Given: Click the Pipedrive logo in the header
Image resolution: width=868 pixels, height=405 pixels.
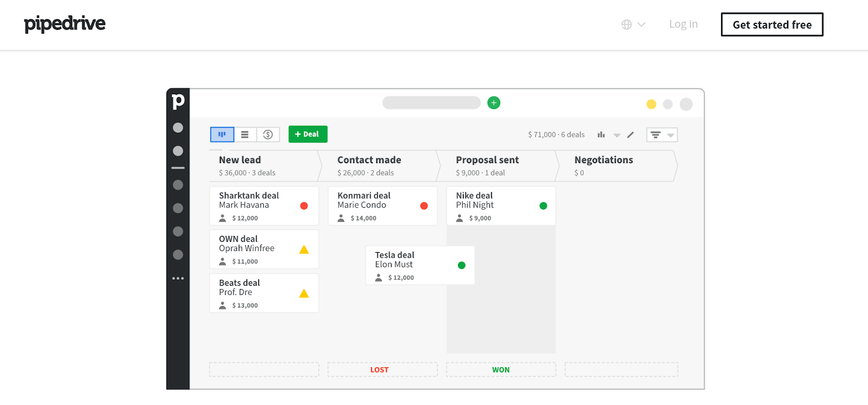Looking at the screenshot, I should [65, 24].
